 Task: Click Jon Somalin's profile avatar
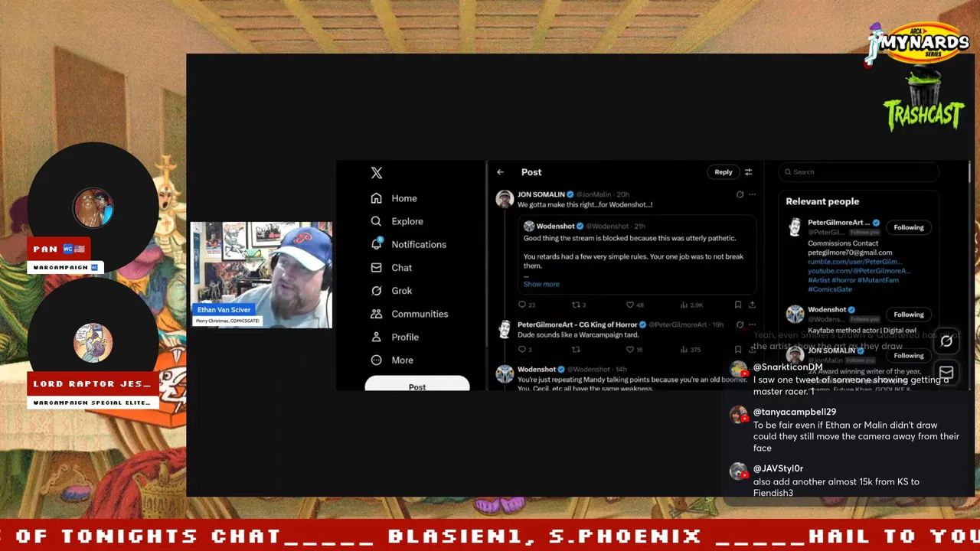click(505, 199)
